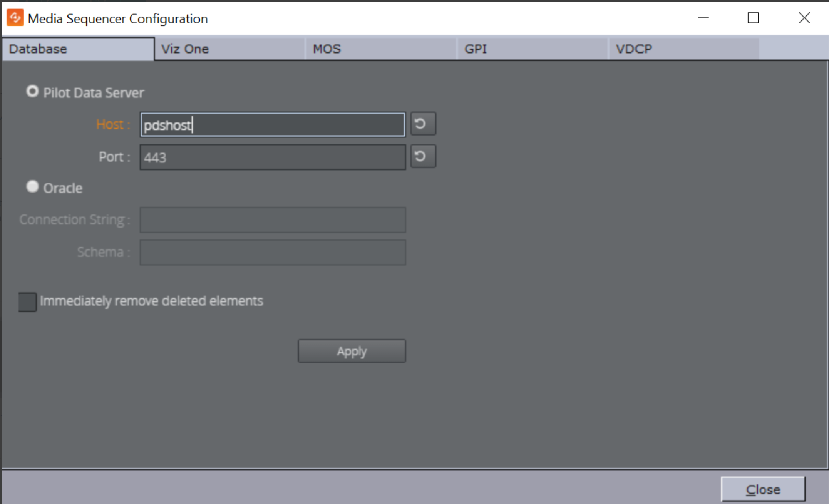Click the Apply button

coord(352,351)
